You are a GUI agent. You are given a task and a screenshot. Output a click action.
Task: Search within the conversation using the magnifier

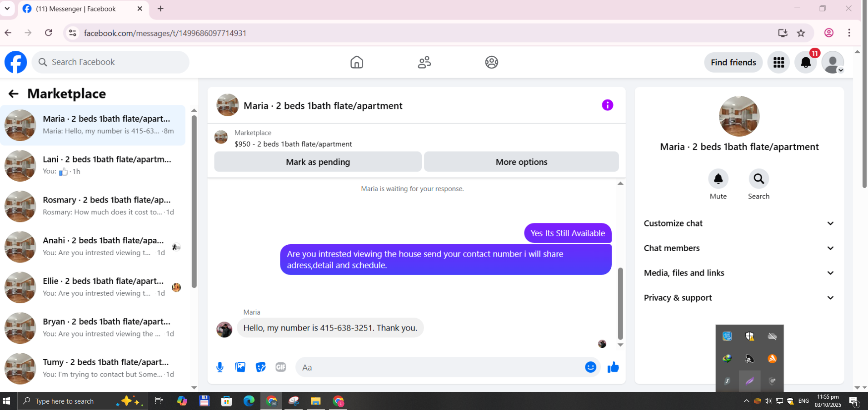pos(759,179)
